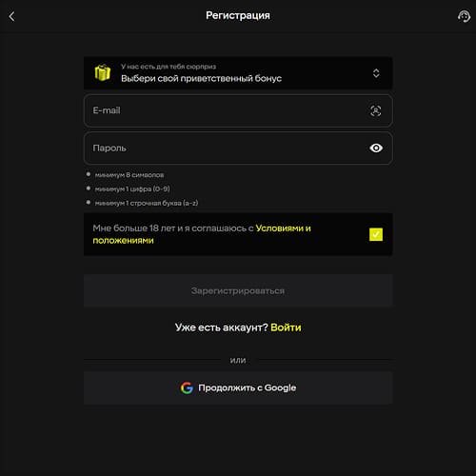Open the "Выбери свой приветственный бонус" dropdown
Screen dimensions: 476x476
tap(238, 73)
